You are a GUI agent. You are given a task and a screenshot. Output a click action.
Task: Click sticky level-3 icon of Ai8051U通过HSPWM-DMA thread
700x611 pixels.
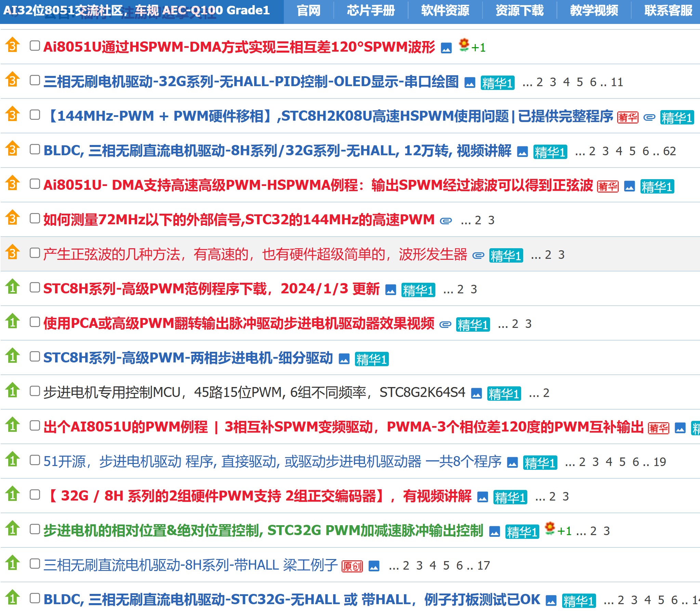click(13, 45)
